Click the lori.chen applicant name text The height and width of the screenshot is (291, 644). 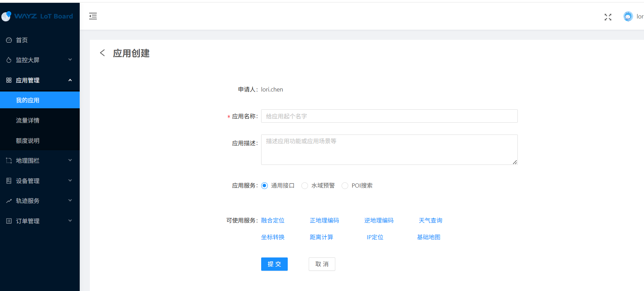point(272,89)
